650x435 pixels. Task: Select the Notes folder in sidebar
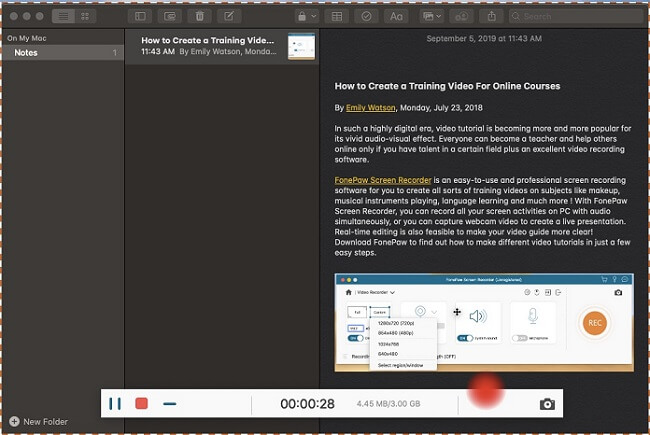(x=63, y=53)
